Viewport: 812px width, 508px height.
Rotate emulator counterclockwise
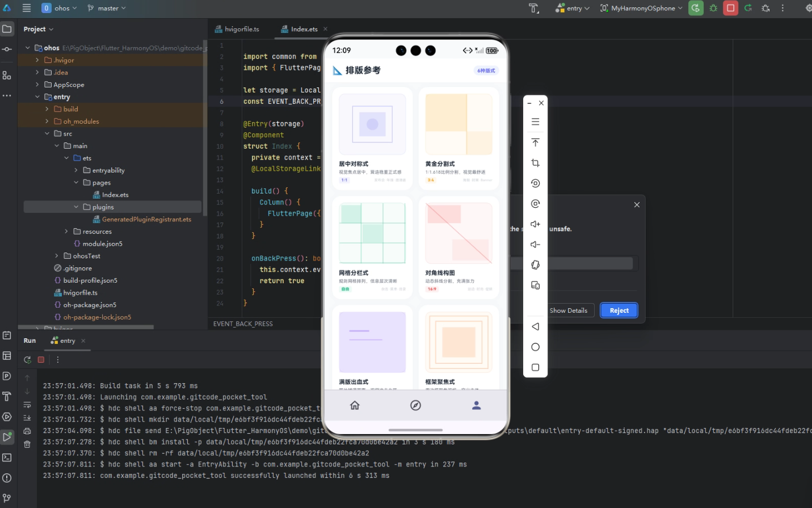point(535,183)
